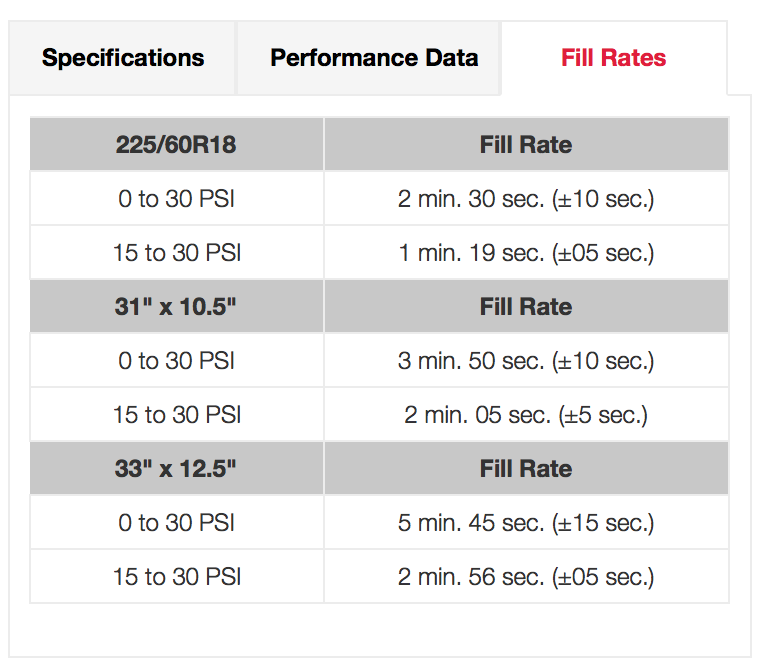The height and width of the screenshot is (672, 764).
Task: Select the 3 min. 50 sec. fill time cell
Action: (x=526, y=361)
